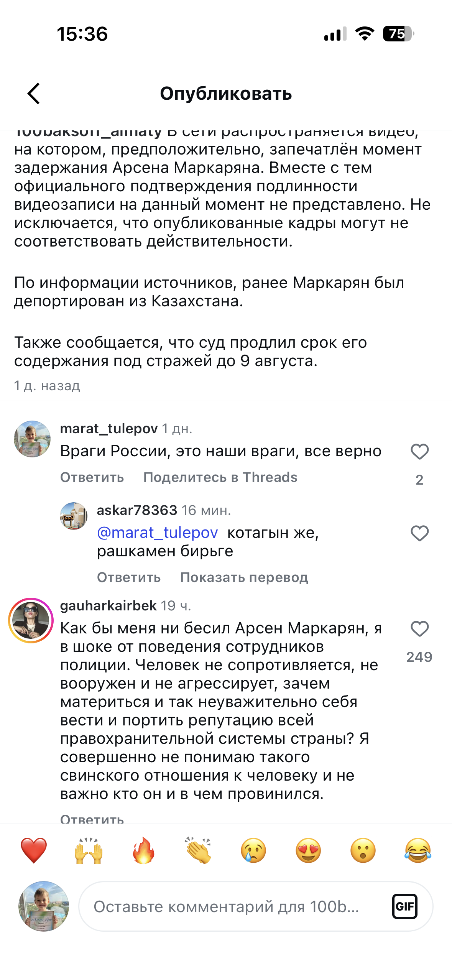This screenshot has height=980, width=452.
Task: Like askar78363's reply
Action: (x=419, y=533)
